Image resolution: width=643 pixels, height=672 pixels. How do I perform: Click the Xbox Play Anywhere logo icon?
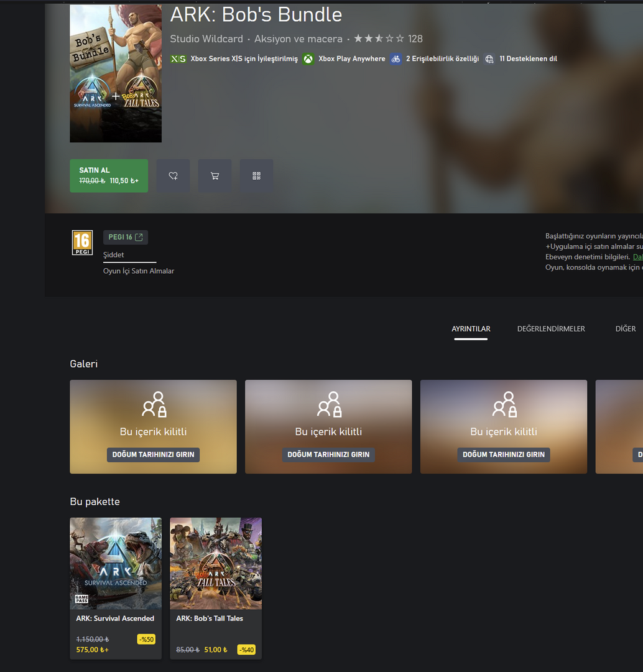tap(308, 58)
